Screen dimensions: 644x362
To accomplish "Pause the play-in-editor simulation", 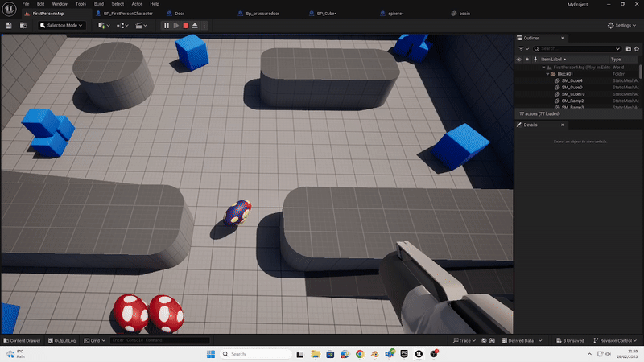I will point(167,26).
